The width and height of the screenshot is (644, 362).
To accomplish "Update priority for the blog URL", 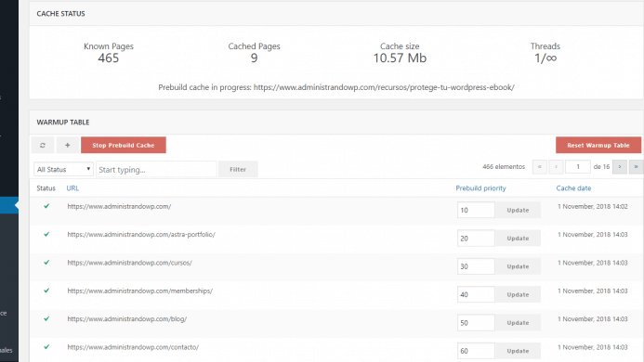I will point(518,323).
